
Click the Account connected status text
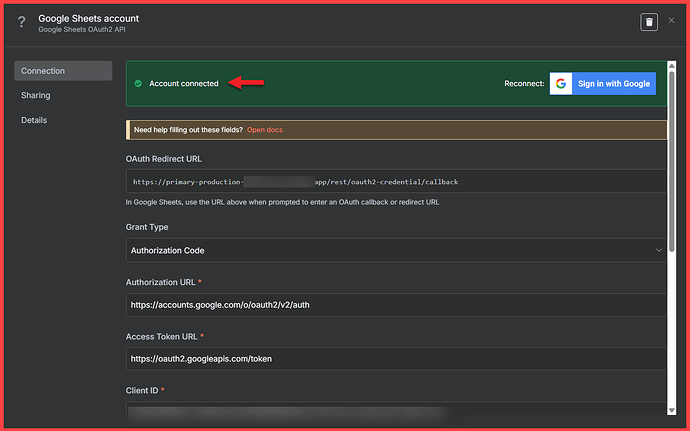point(184,84)
